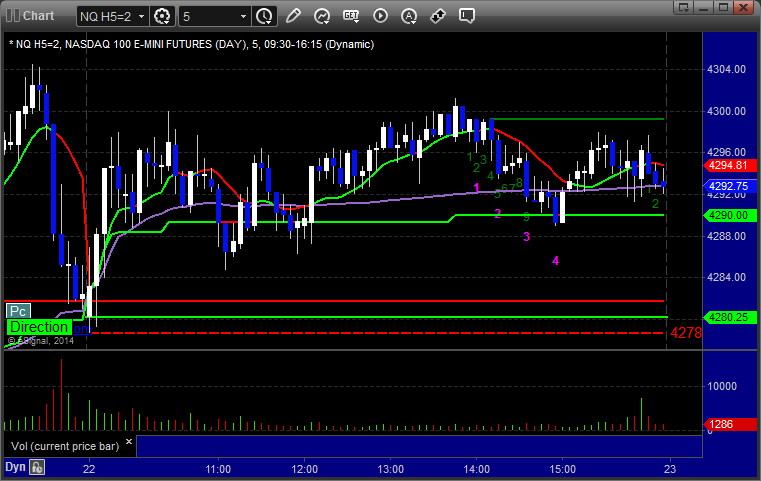Image resolution: width=761 pixels, height=481 pixels.
Task: Toggle the Dyn lock icon
Action: click(x=37, y=467)
